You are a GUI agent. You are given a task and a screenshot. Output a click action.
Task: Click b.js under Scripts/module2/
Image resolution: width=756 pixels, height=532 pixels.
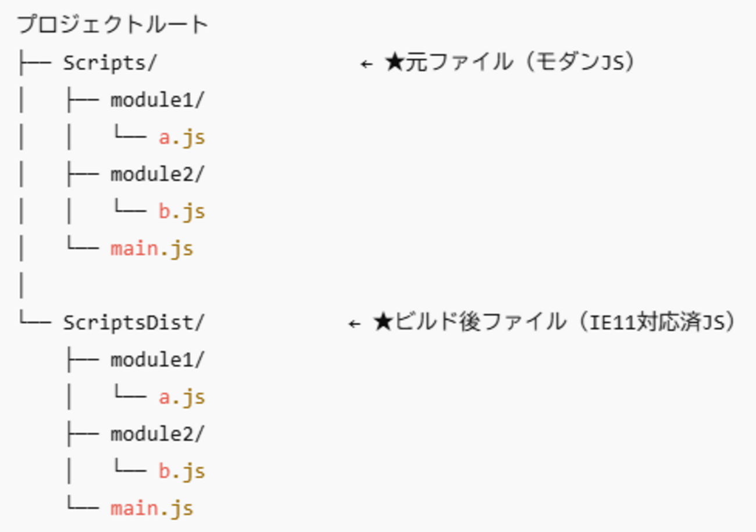(181, 211)
